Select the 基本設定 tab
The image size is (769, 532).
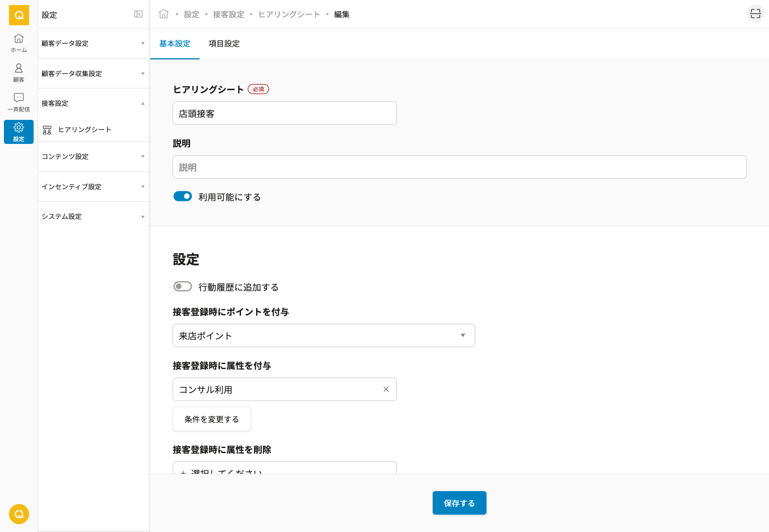[x=175, y=44]
